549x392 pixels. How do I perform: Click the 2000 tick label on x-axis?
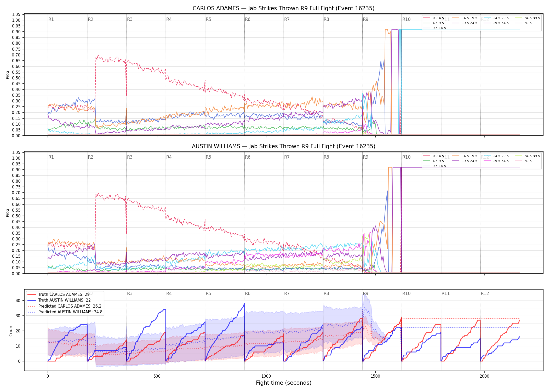(484, 376)
